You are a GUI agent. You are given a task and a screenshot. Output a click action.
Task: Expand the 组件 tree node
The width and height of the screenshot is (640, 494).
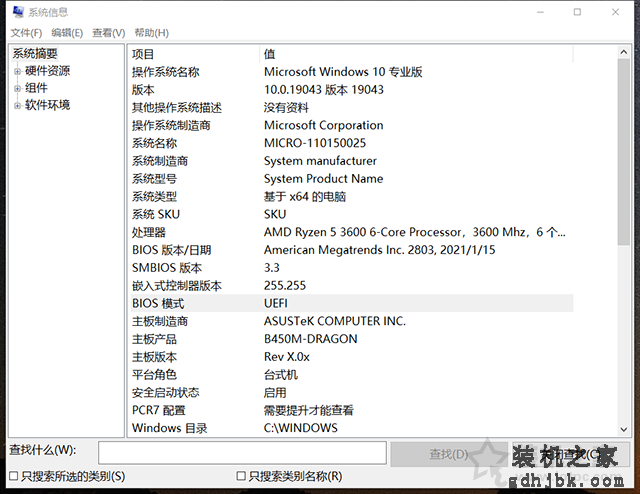17,88
